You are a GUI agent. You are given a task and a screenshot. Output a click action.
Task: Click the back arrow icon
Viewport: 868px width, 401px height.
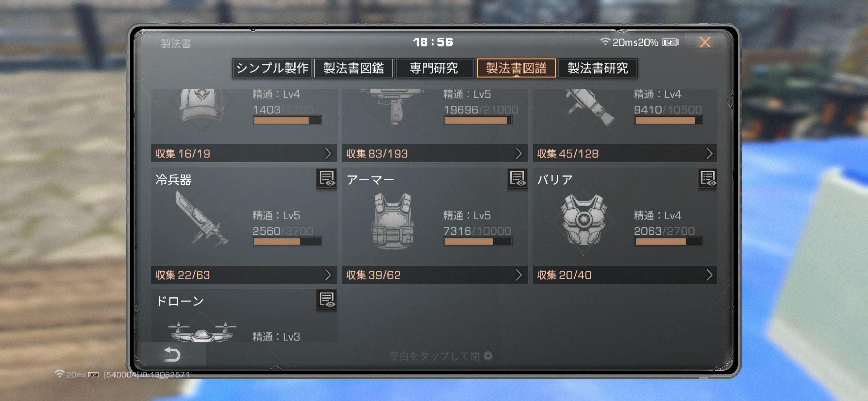click(172, 354)
